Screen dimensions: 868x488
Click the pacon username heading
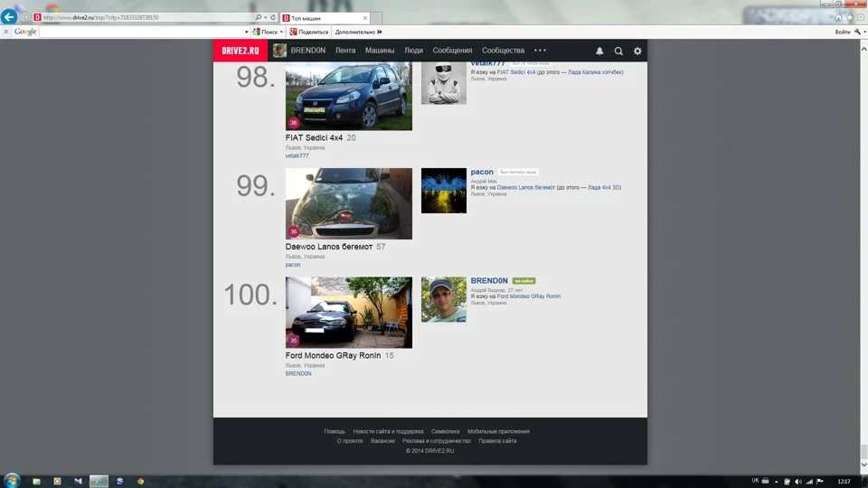pos(482,172)
